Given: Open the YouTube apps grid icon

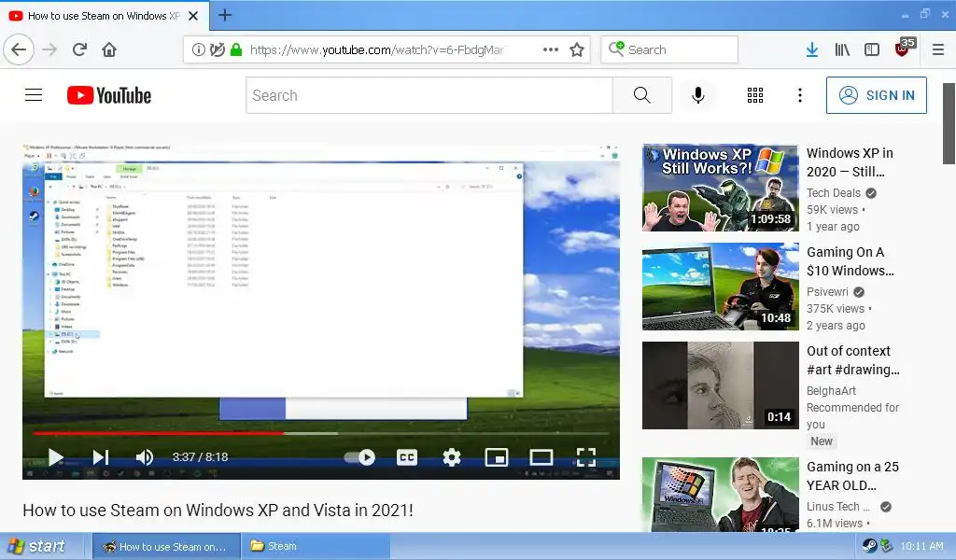Looking at the screenshot, I should click(x=755, y=95).
